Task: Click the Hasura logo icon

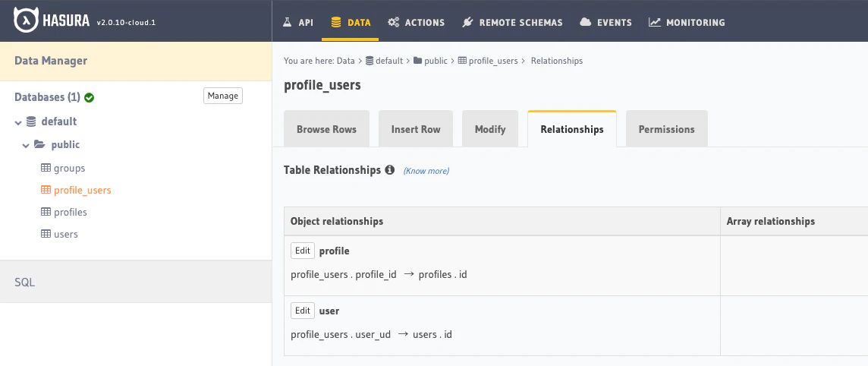Action: tap(26, 21)
